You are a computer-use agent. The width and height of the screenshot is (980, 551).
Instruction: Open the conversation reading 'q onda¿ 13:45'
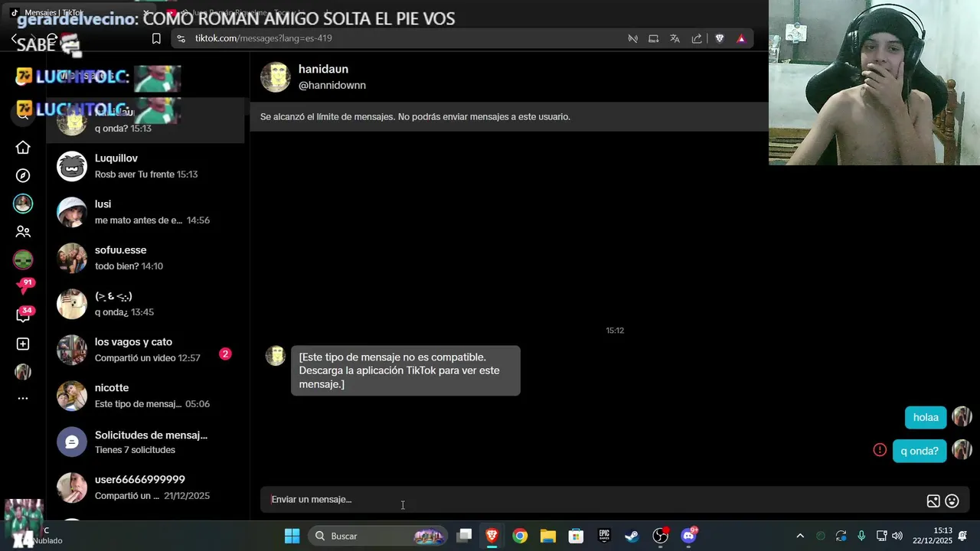point(145,304)
